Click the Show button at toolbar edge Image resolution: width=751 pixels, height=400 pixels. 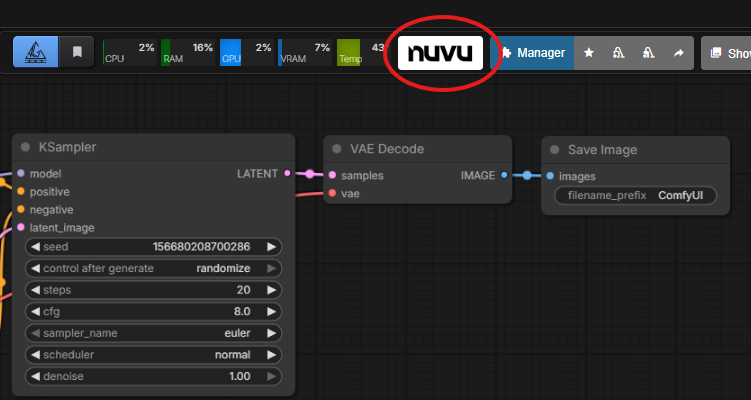tap(727, 53)
